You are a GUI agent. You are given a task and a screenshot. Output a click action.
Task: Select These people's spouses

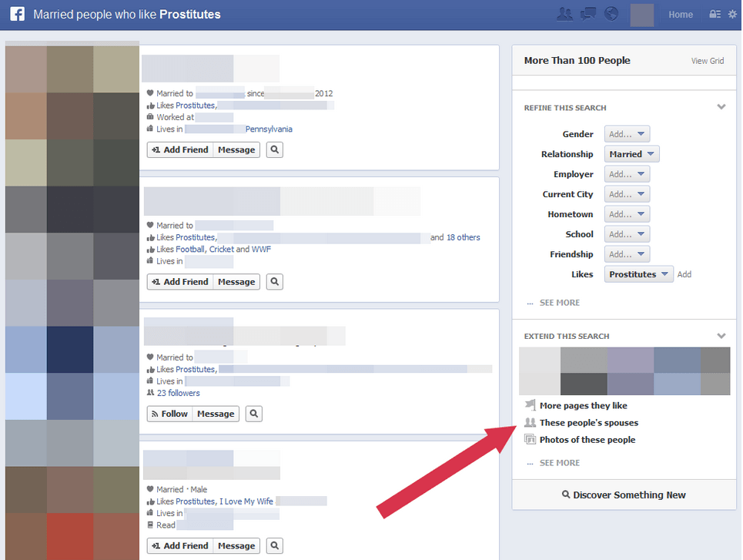coord(589,422)
